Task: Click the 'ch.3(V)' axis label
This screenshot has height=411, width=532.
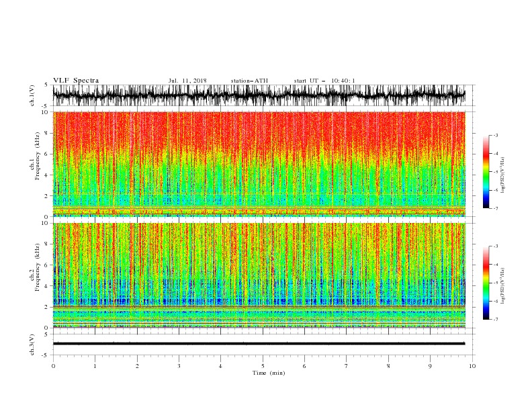Action: pos(32,345)
